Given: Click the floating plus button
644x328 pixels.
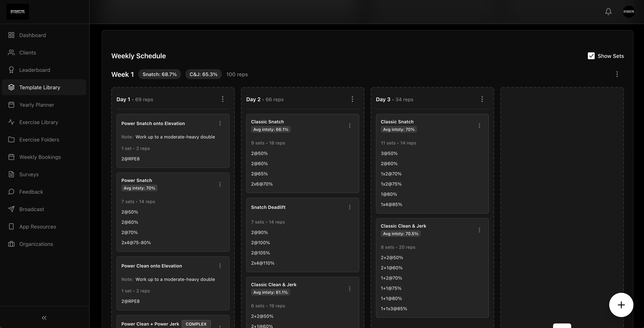Looking at the screenshot, I should click(621, 305).
